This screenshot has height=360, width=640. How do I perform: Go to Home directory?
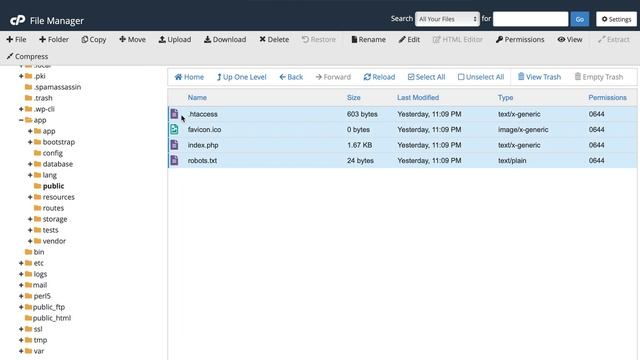tap(189, 77)
